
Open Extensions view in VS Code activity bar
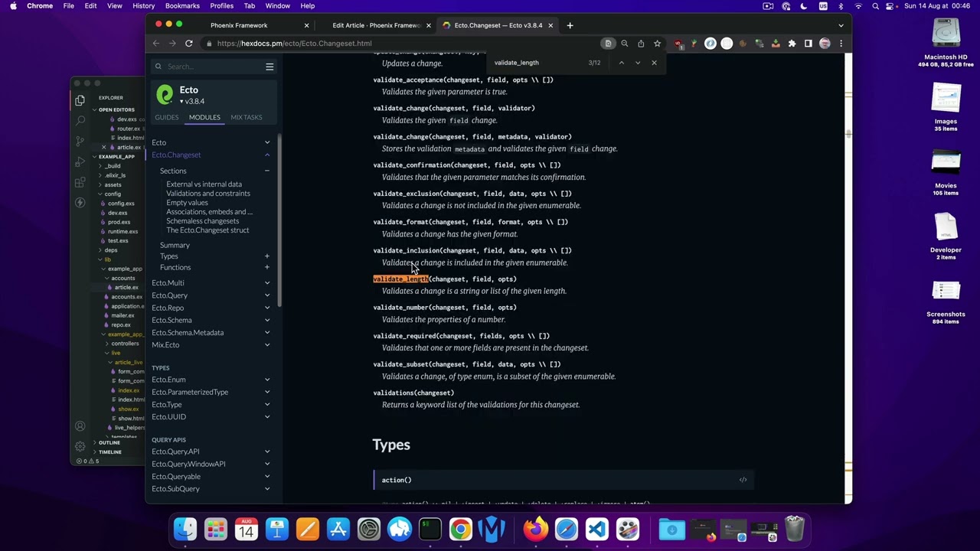tap(80, 183)
